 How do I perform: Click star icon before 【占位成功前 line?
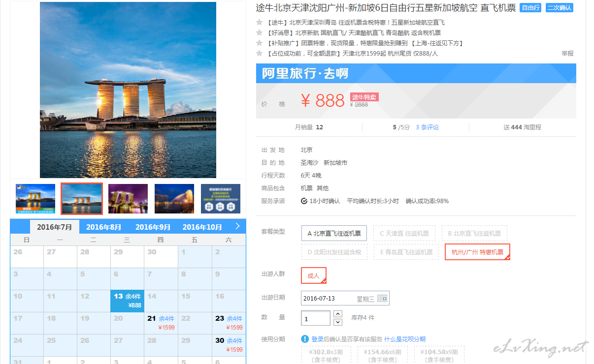pos(259,53)
